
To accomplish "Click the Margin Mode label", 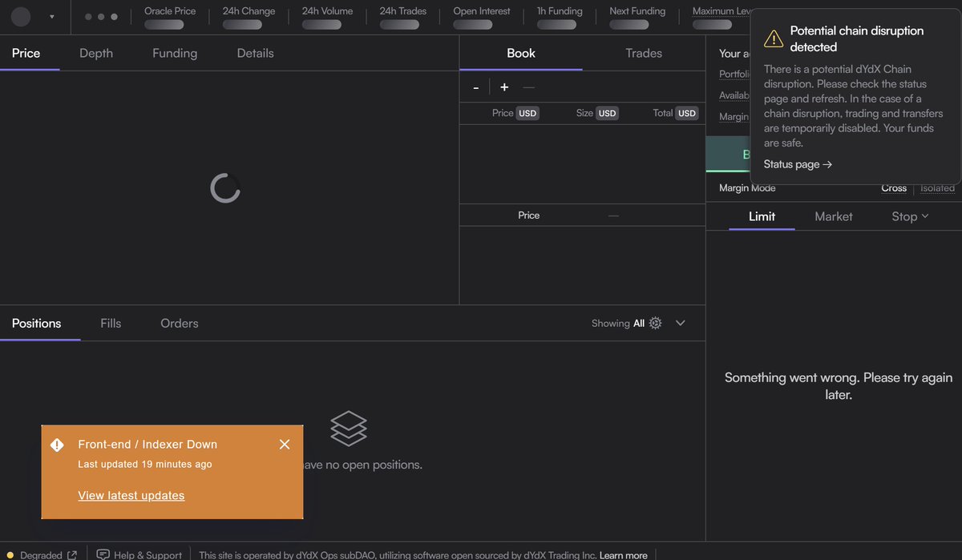I will point(746,188).
